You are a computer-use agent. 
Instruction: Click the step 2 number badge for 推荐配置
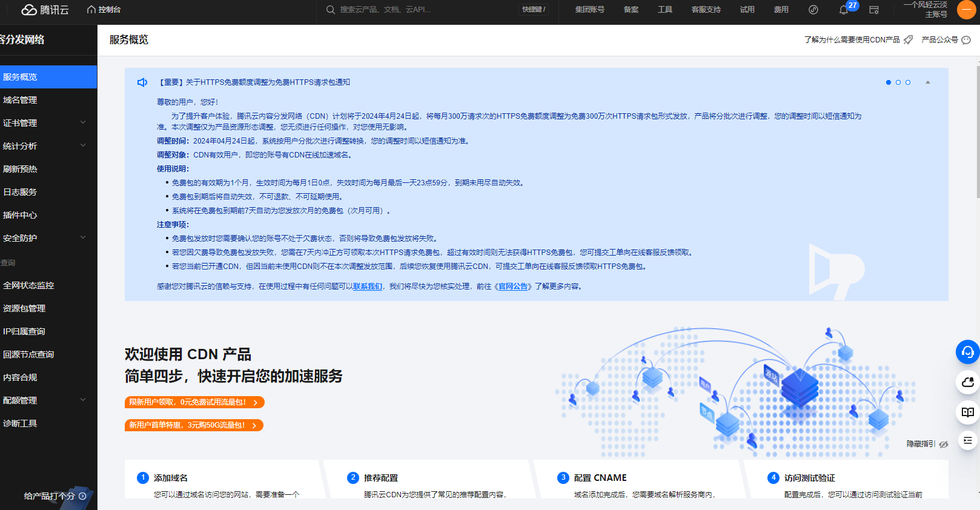tap(353, 478)
